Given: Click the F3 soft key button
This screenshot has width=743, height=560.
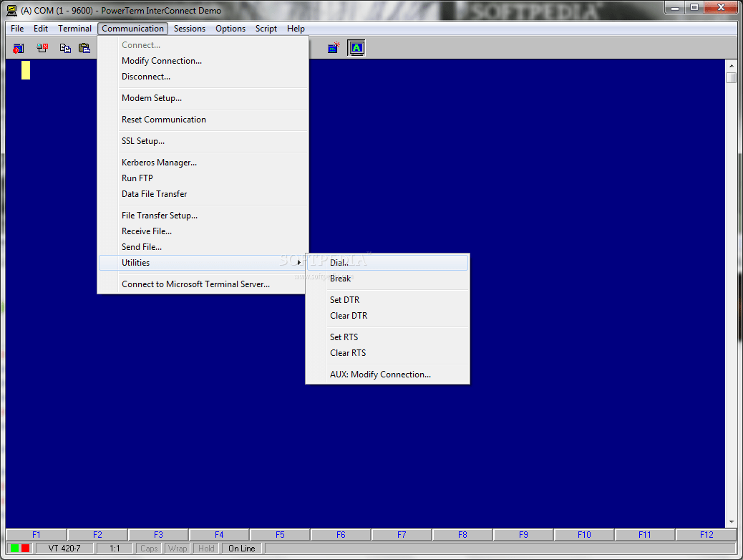Looking at the screenshot, I should [x=158, y=535].
